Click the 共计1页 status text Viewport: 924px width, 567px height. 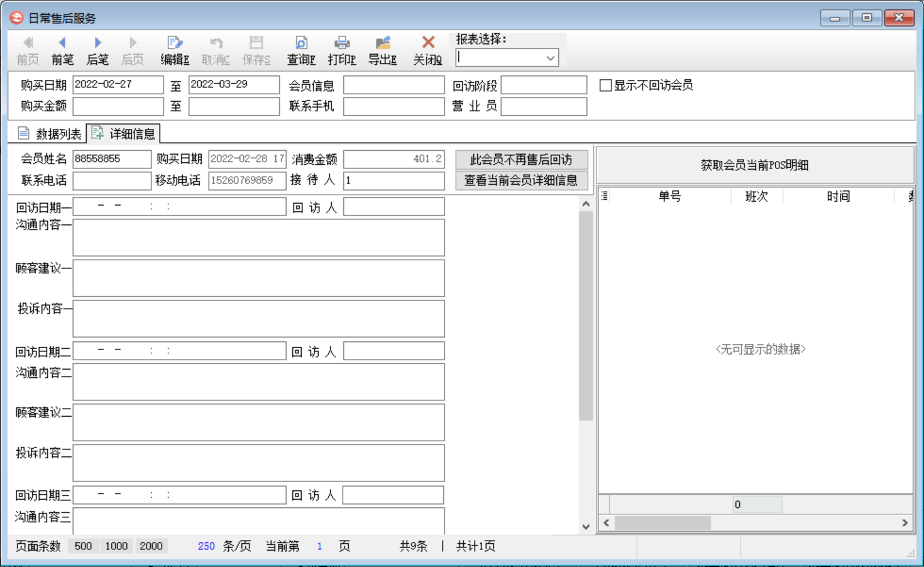(476, 546)
